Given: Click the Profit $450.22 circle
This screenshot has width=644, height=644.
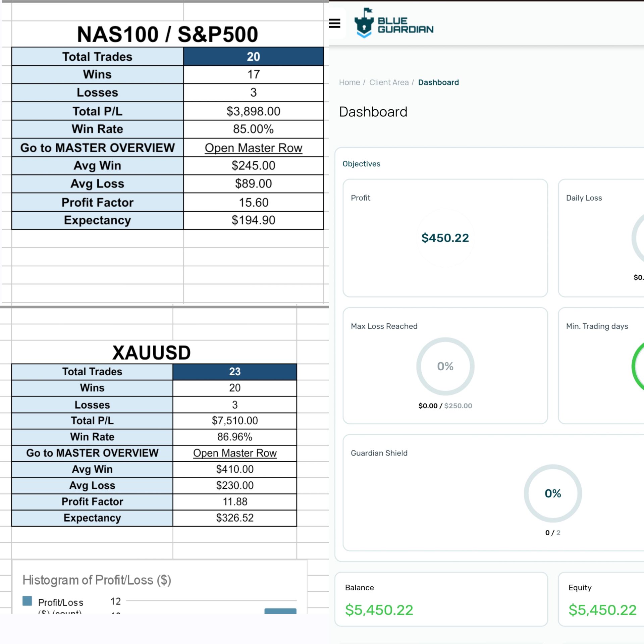Looking at the screenshot, I should 445,238.
